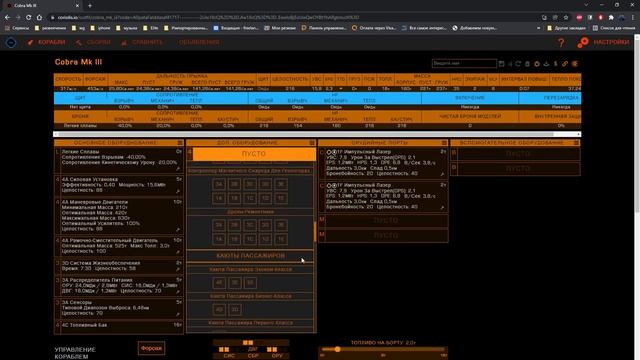This screenshot has width=640, height=360.
Task: Select 4E economy class passenger cabin
Action: pyautogui.click(x=219, y=282)
